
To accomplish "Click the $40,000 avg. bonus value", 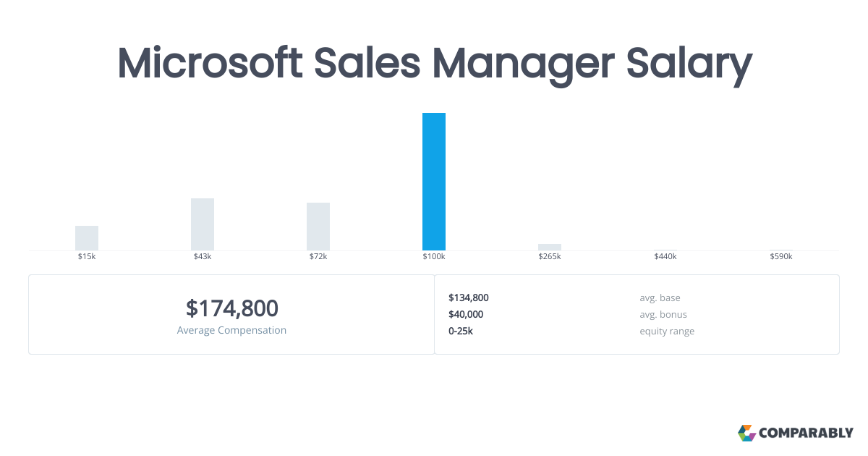I will [466, 314].
